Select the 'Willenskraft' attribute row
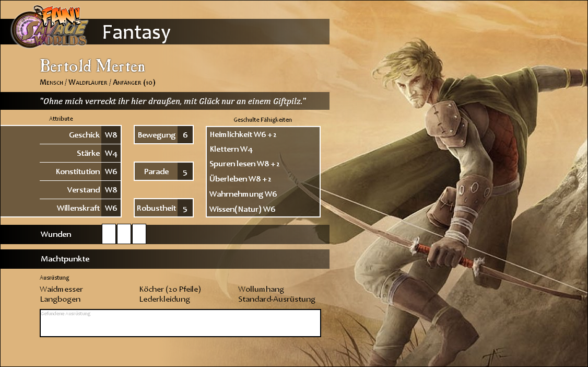588x367 pixels. (x=80, y=208)
